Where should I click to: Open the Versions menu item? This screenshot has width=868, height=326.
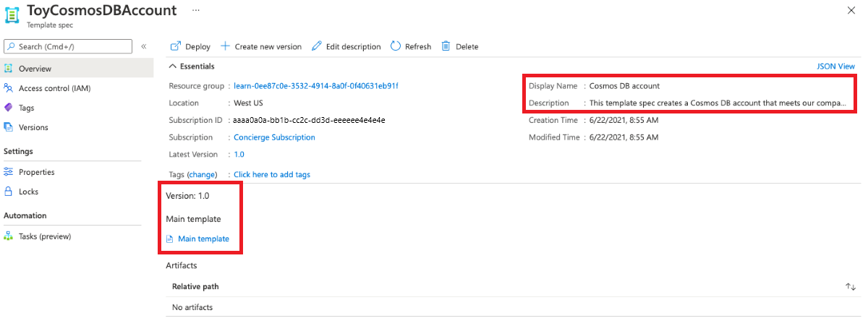pos(77,127)
